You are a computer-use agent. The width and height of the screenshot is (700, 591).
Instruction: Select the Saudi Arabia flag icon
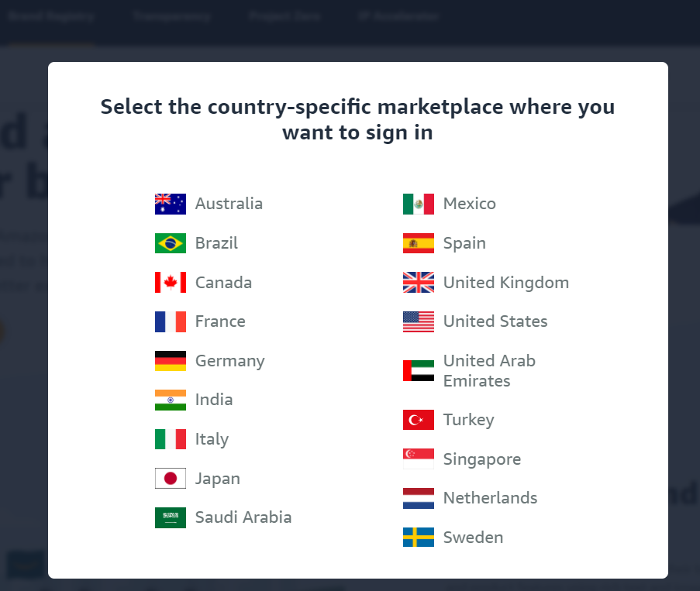(x=171, y=517)
